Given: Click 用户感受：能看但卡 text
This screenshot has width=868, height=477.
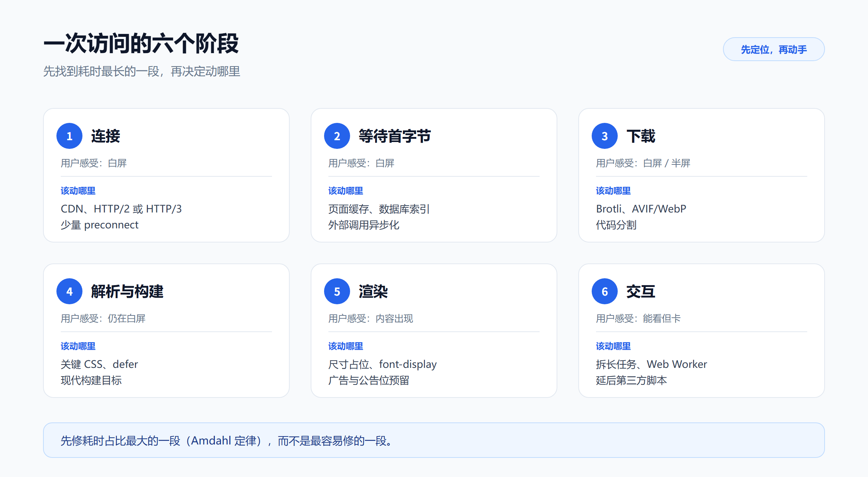Looking at the screenshot, I should [638, 318].
